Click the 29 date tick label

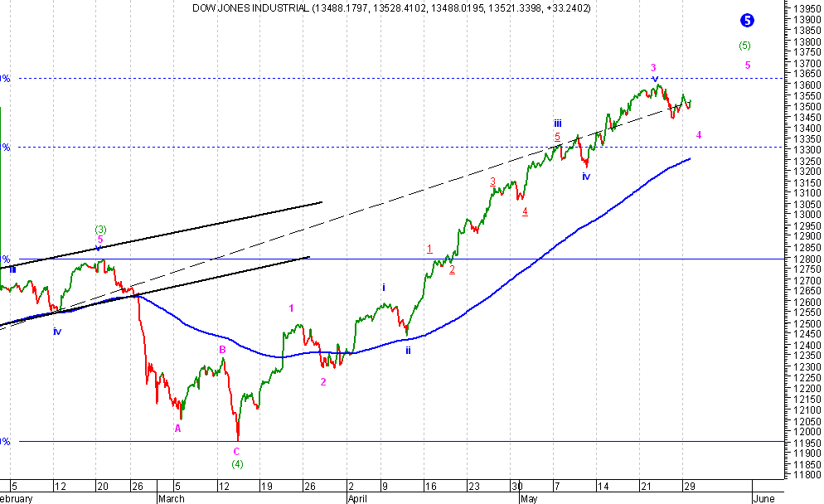690,486
